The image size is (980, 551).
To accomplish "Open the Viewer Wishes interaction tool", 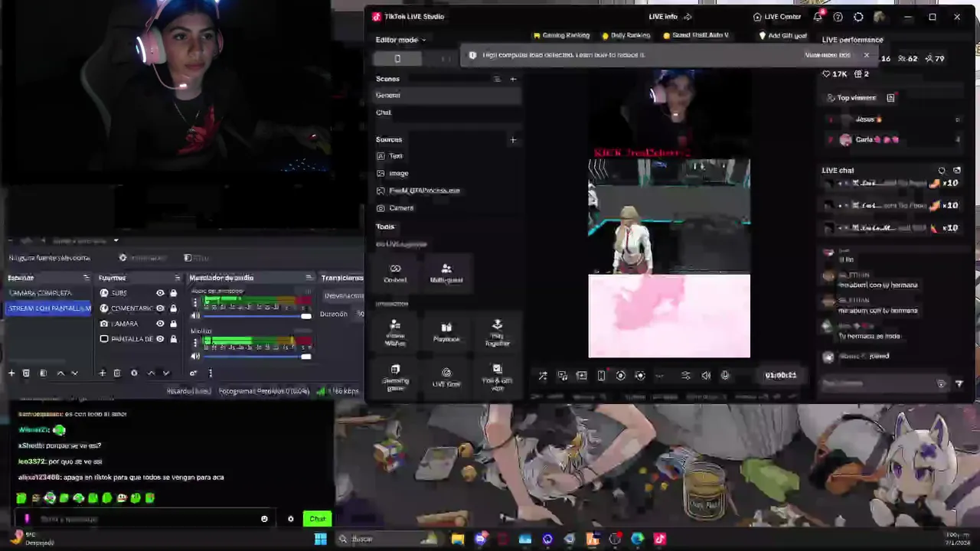I will (x=395, y=333).
